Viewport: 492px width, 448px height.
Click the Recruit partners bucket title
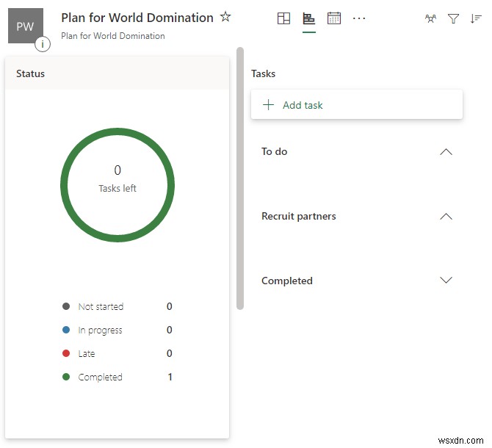(x=299, y=216)
